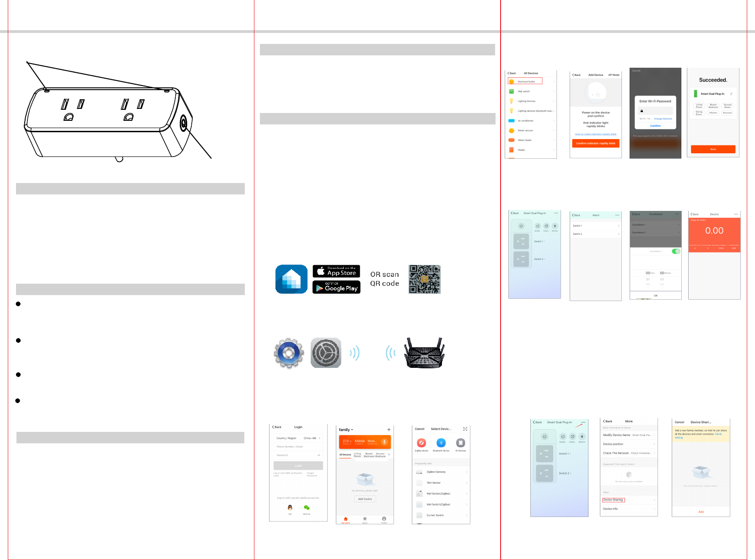
Task: Click the Add Device button
Action: pyautogui.click(x=365, y=499)
